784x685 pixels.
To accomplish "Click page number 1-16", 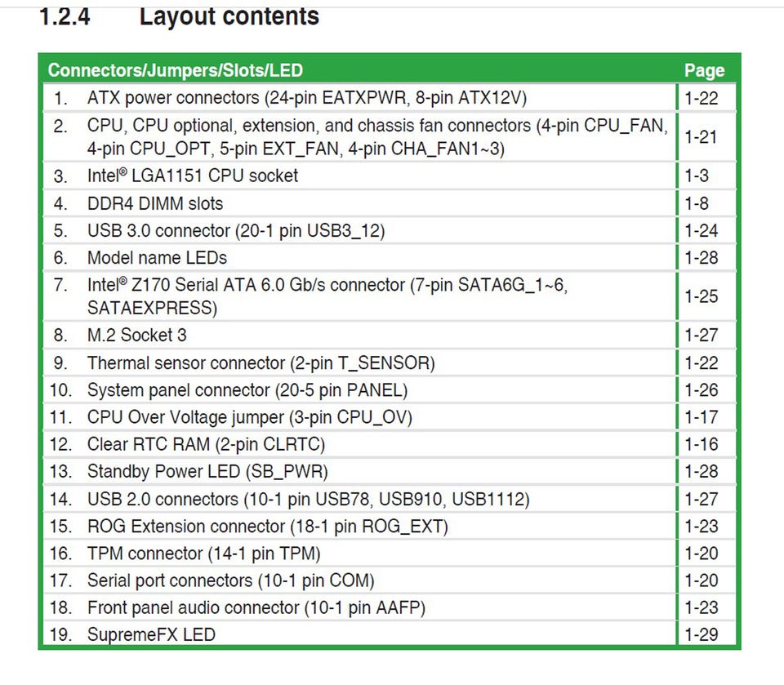I will 701,444.
